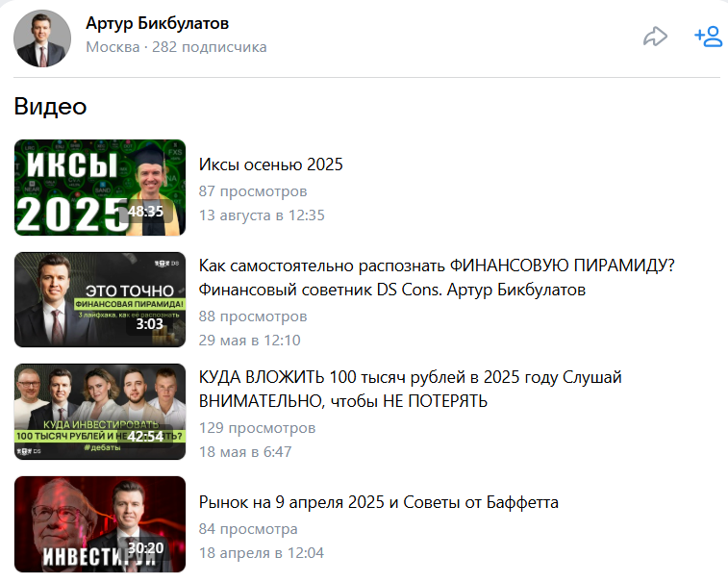Play the Инвестиции Баффетт video thumbnail
This screenshot has height=582, width=728.
point(100,523)
